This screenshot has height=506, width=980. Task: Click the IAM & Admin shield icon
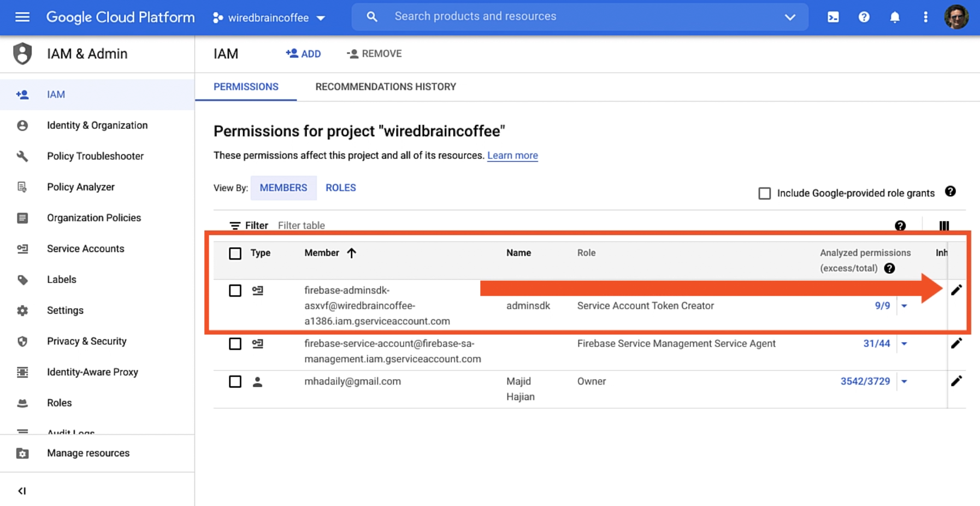point(22,54)
